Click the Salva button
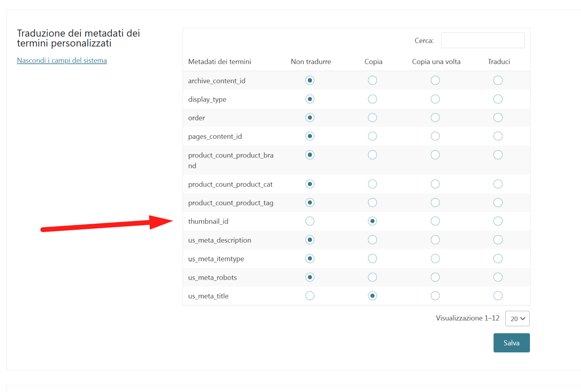Screen dimensions: 581x392 511,343
